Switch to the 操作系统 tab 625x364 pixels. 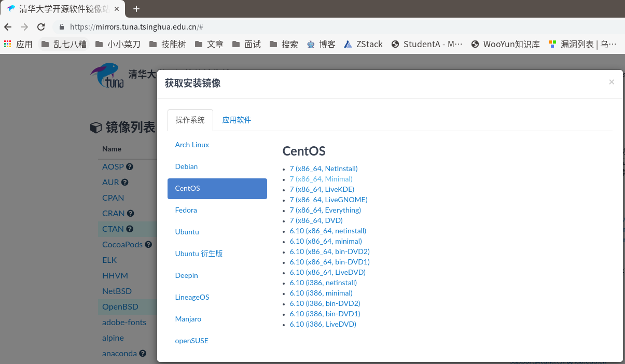point(190,120)
